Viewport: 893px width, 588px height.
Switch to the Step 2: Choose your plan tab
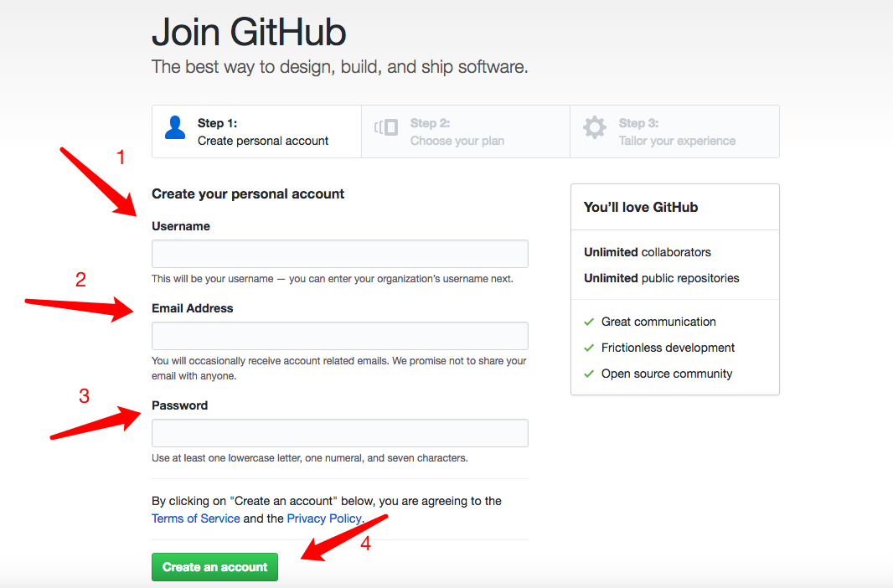click(465, 131)
